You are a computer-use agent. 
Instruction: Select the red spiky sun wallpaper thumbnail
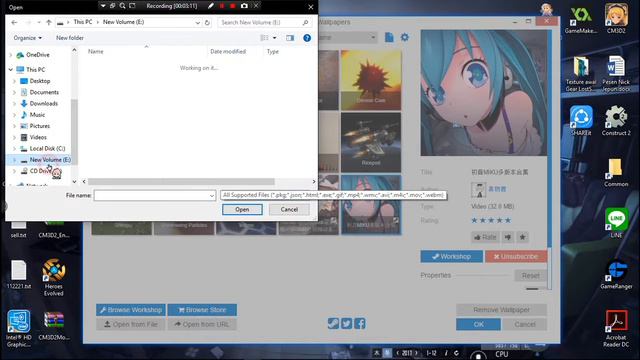[371, 80]
